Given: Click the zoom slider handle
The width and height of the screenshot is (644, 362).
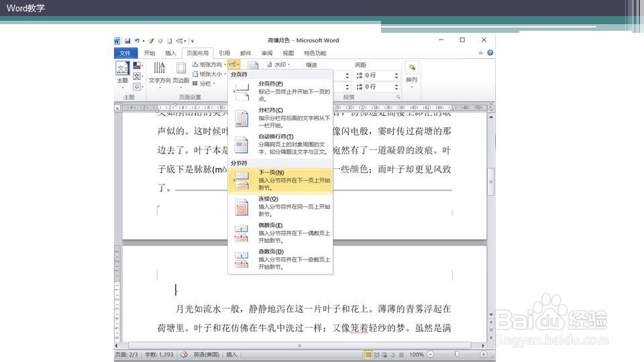Looking at the screenshot, I should pyautogui.click(x=457, y=354).
